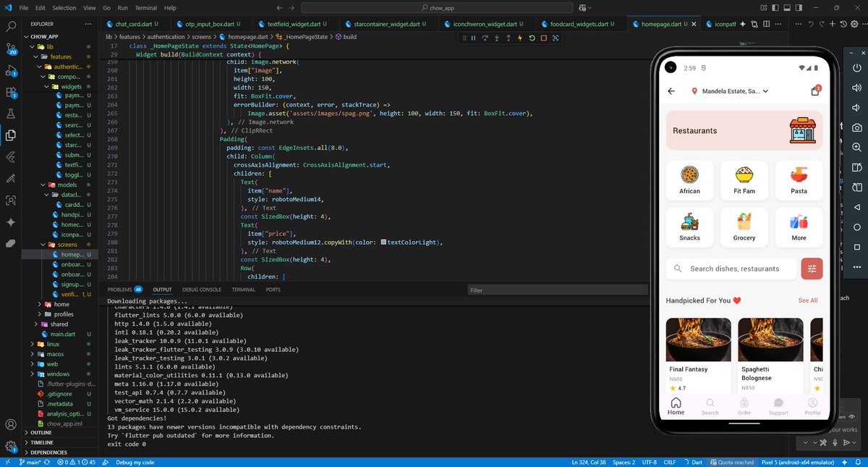Close the homepage.dart editor tab
Image resolution: width=868 pixels, height=467 pixels.
point(693,24)
